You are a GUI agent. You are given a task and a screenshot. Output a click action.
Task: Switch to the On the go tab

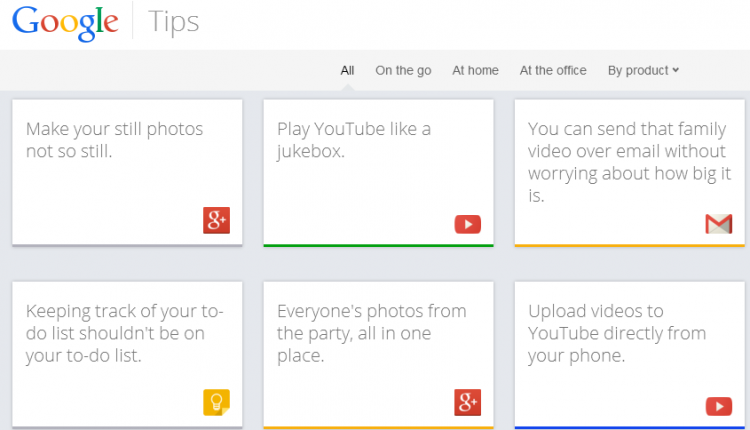(x=403, y=70)
